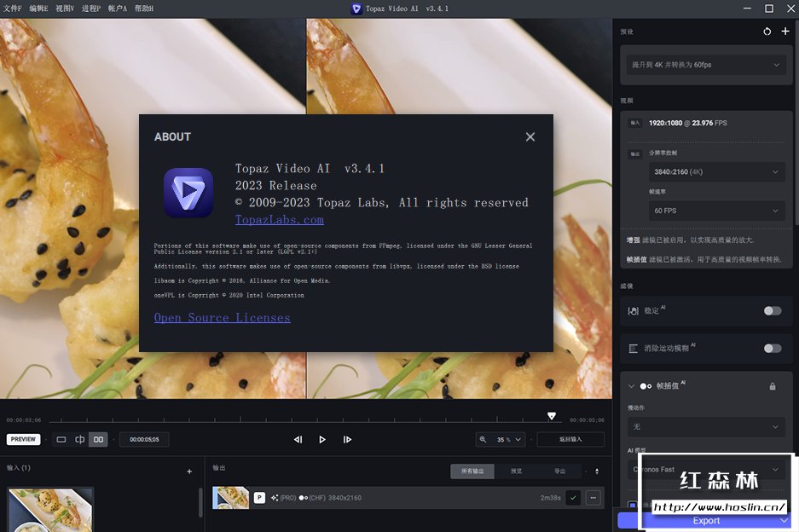
Task: Open the 3840x2160 (4K) resolution dropdown
Action: [x=716, y=171]
